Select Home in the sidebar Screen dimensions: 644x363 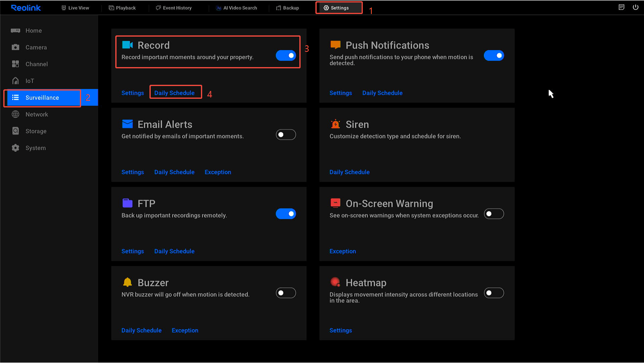click(33, 30)
